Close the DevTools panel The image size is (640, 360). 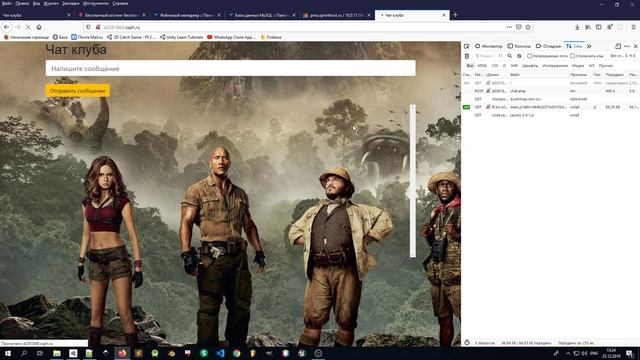coord(636,46)
